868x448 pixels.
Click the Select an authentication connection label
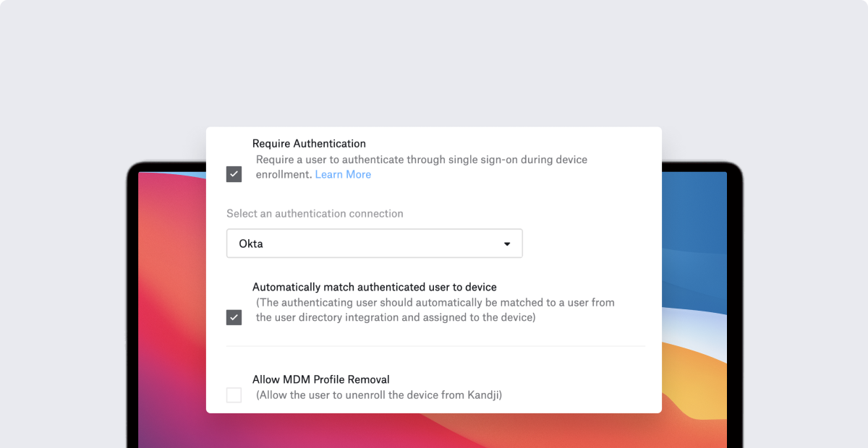[x=315, y=213]
